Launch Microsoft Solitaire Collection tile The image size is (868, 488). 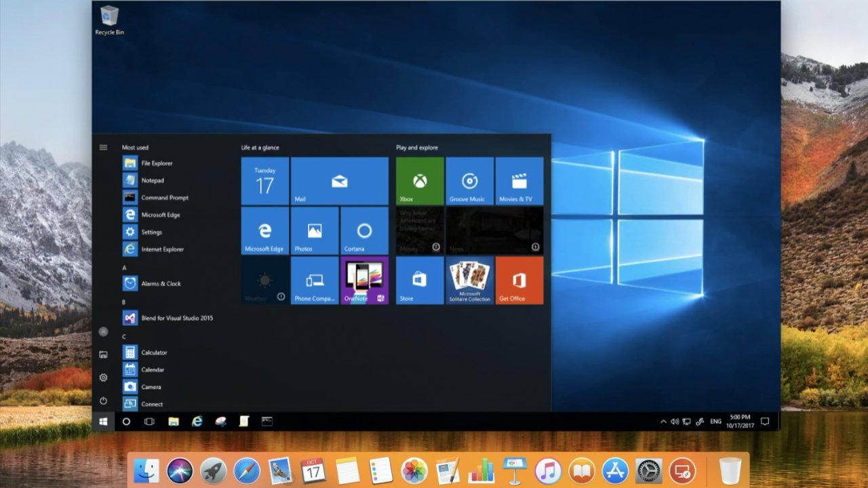click(469, 280)
